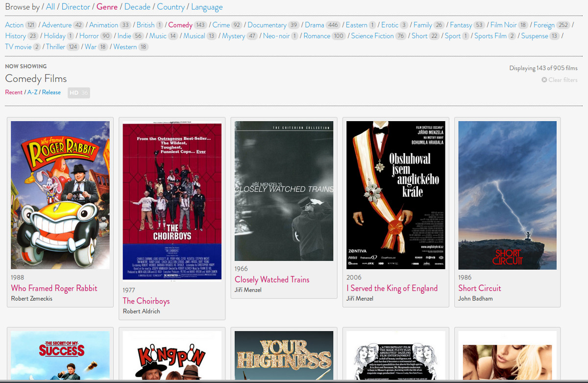Open the Obsluhoval jsem anglického krále poster
Image resolution: width=588 pixels, height=383 pixels.
pos(396,195)
